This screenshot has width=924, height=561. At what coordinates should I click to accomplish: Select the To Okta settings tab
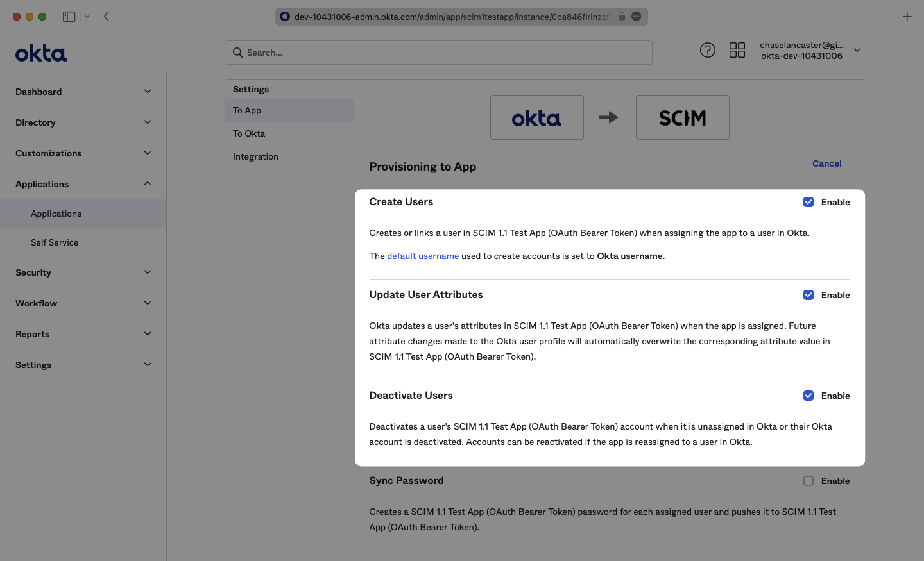(249, 133)
